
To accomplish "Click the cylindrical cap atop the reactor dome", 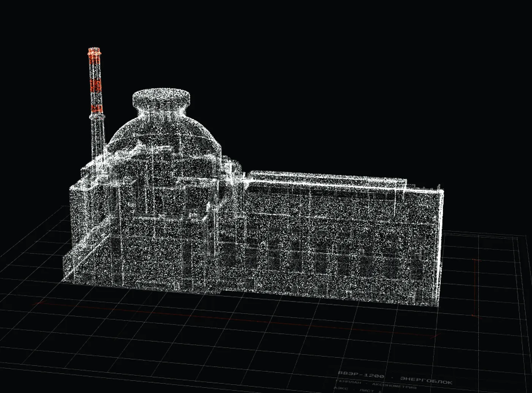I will (161, 99).
